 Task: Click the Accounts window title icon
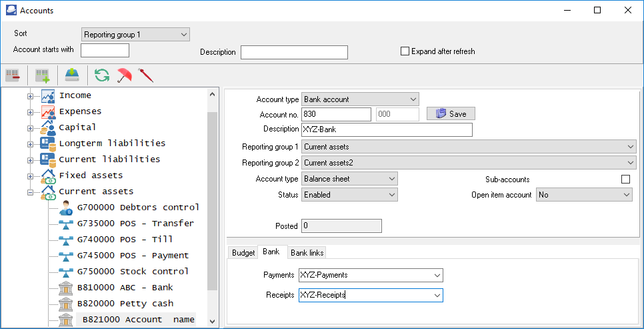click(x=11, y=10)
